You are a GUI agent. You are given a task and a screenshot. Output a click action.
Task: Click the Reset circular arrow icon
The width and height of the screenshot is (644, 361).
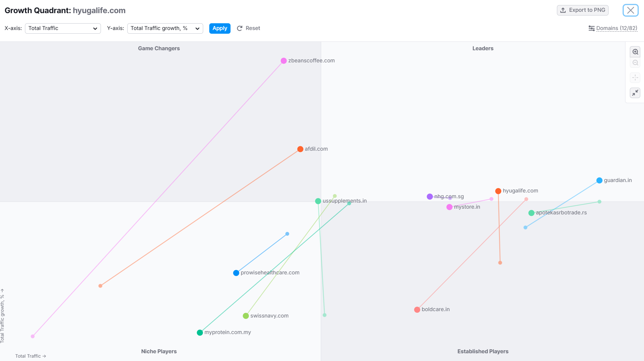[x=240, y=28]
